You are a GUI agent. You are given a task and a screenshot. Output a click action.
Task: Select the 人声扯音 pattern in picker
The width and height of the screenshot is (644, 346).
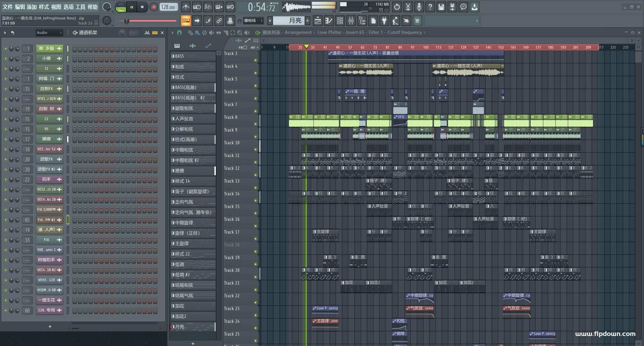tap(193, 119)
